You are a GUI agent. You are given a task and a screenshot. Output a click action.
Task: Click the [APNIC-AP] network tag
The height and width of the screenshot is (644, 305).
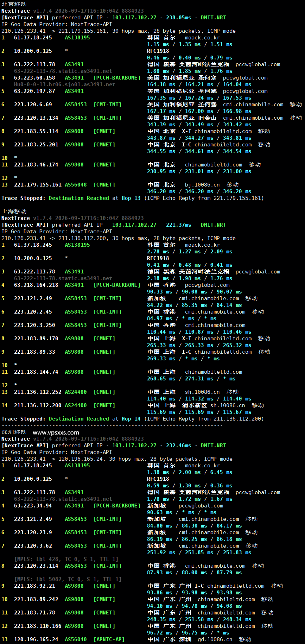click(x=109, y=639)
